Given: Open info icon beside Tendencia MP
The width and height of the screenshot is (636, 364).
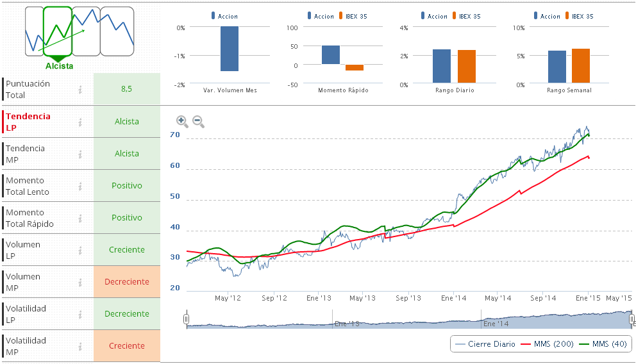Looking at the screenshot, I should coord(80,154).
